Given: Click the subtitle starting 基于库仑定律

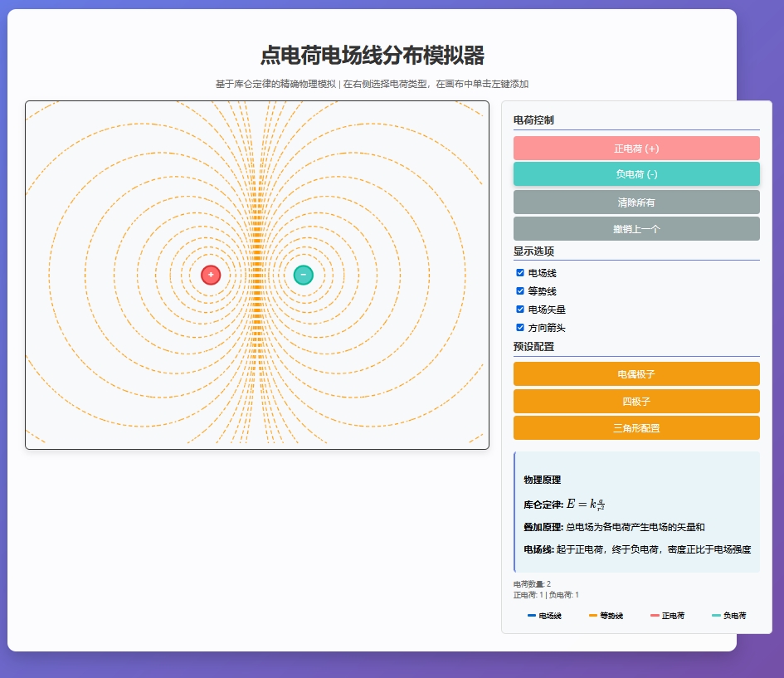Looking at the screenshot, I should click(x=372, y=84).
